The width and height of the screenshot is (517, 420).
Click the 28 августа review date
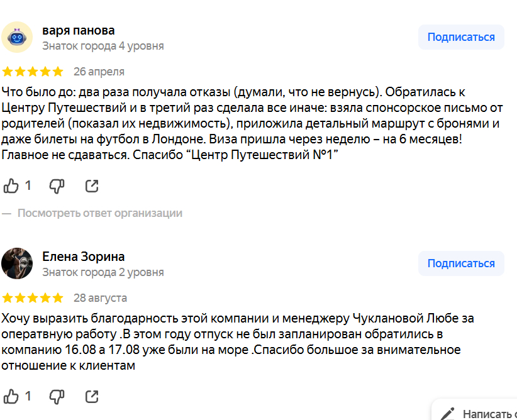tap(100, 298)
